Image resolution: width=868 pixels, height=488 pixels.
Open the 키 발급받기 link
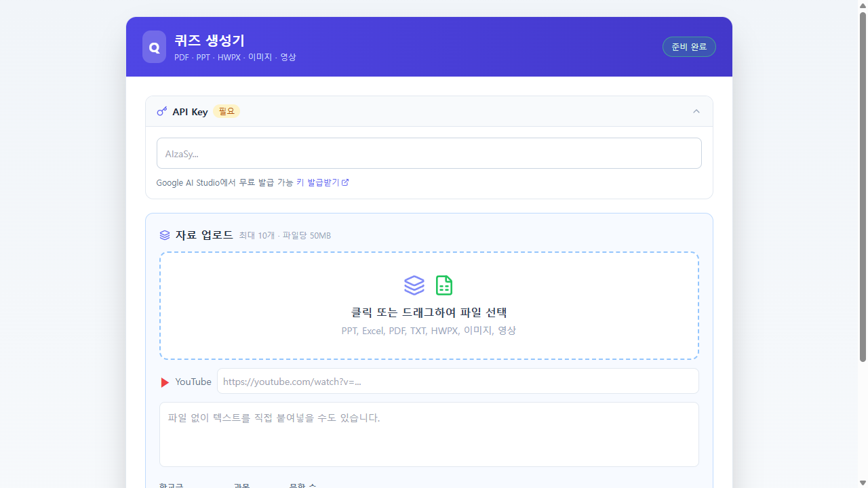[x=318, y=182]
